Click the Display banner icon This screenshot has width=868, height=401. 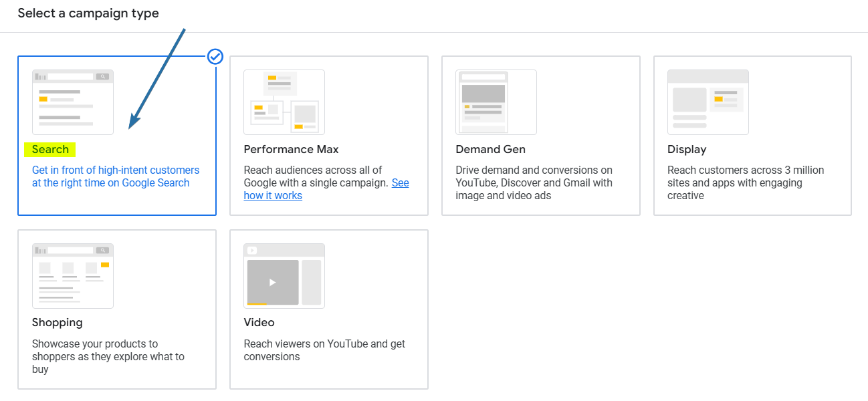(x=708, y=102)
